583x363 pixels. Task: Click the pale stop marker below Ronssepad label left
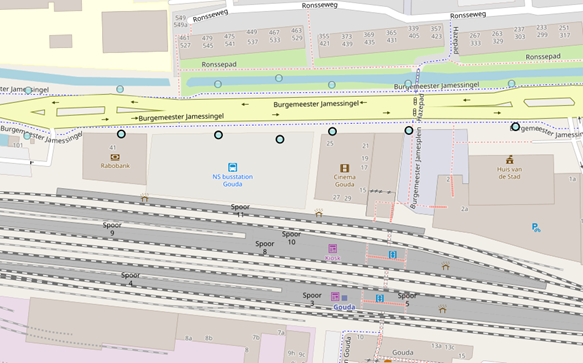pyautogui.click(x=218, y=84)
